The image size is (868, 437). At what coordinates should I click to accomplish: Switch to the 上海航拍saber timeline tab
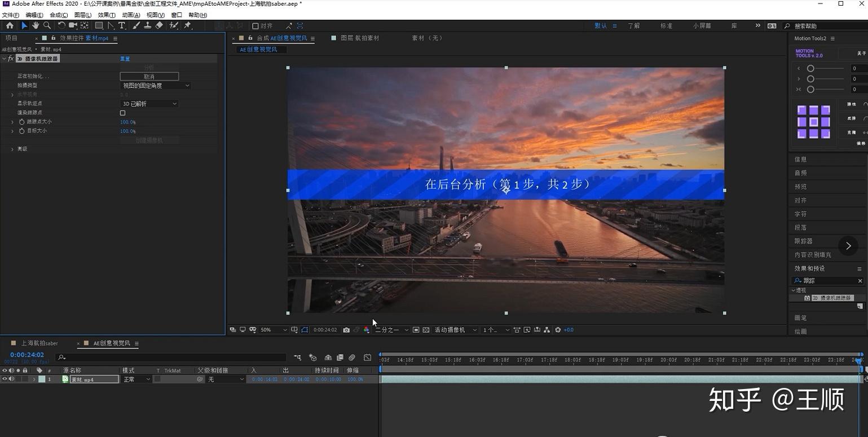tap(39, 343)
